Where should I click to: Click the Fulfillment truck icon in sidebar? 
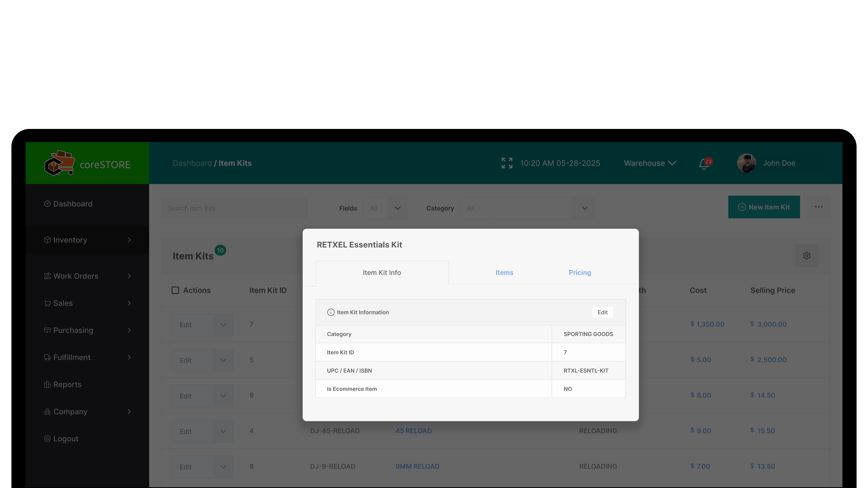click(x=47, y=357)
